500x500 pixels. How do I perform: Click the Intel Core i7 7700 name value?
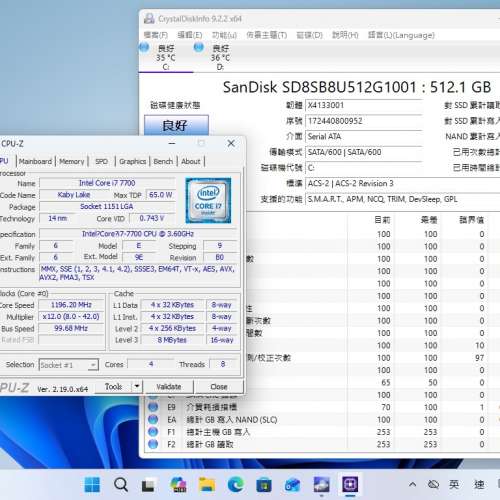point(107,183)
